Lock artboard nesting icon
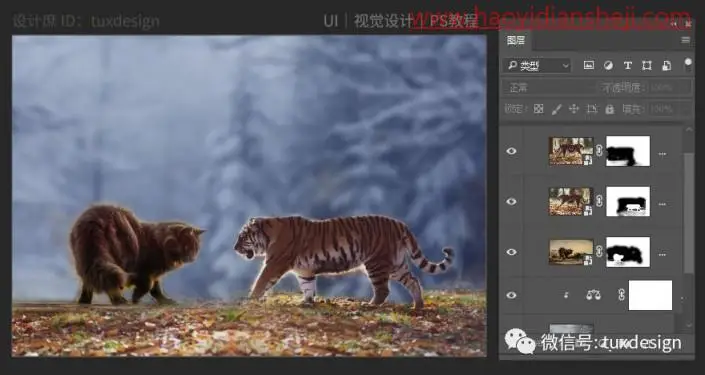The width and height of the screenshot is (705, 375). coord(592,109)
